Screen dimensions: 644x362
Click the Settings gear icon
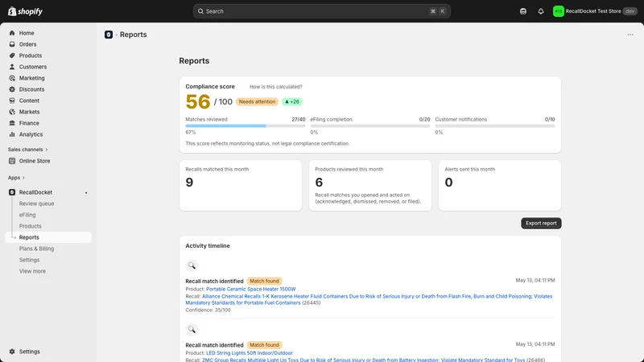12,352
